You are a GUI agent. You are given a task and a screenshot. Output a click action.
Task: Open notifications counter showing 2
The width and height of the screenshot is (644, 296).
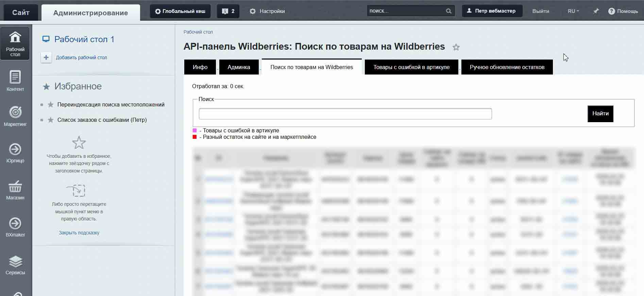228,11
